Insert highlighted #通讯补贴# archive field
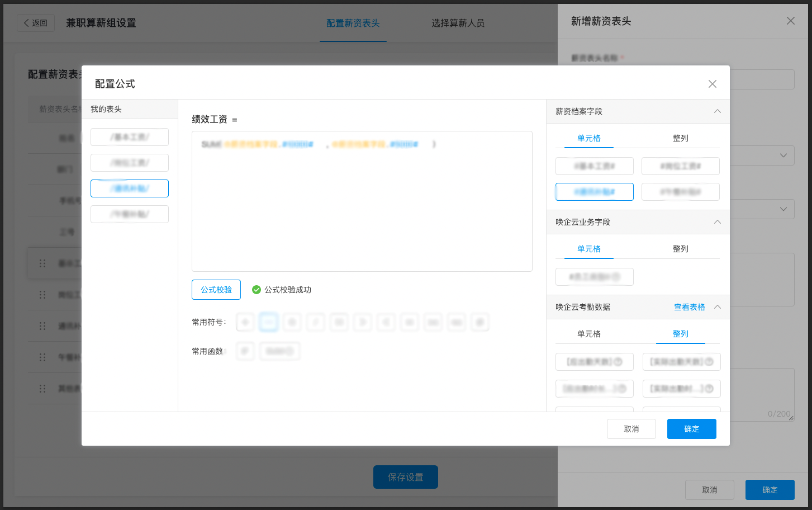812x510 pixels. [x=595, y=192]
